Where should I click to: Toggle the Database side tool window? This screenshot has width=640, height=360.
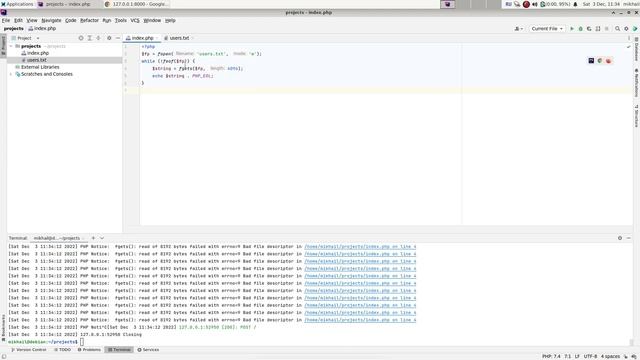(x=636, y=49)
